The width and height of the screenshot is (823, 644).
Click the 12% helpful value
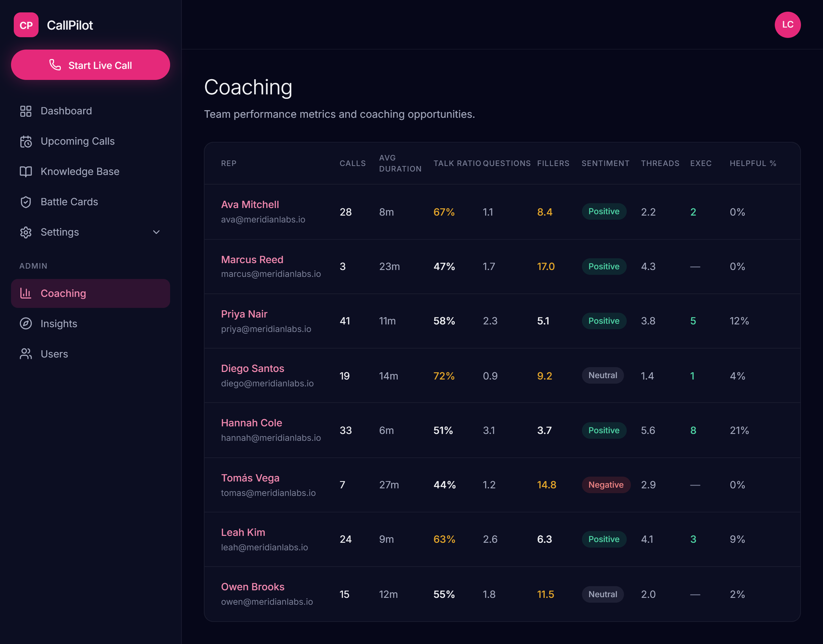739,321
